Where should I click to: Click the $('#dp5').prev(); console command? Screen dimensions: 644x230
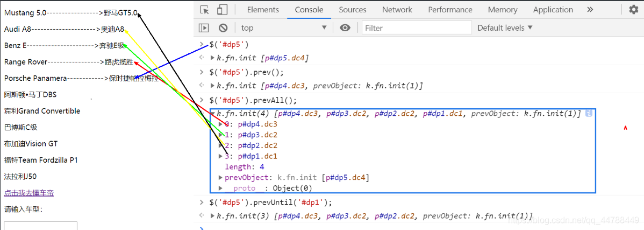pyautogui.click(x=246, y=72)
